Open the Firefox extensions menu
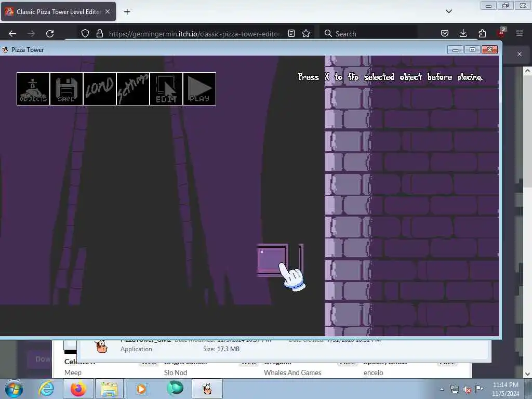532x399 pixels. click(x=482, y=33)
